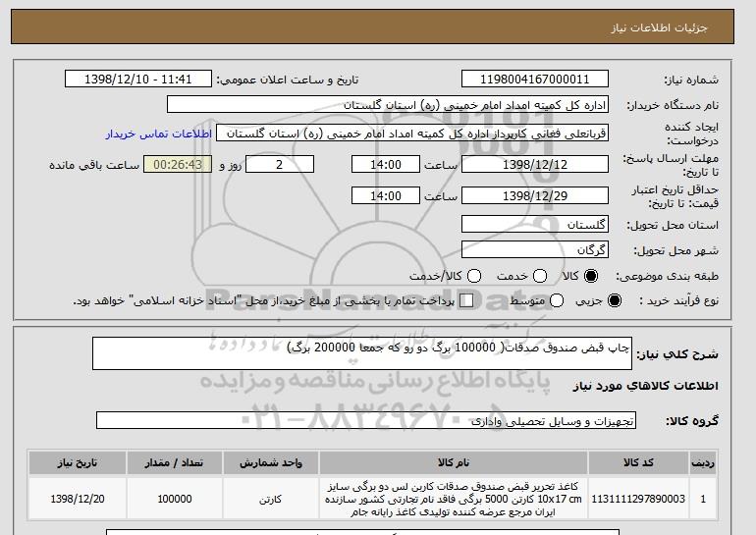
Task: Click the announcement date field 1398/12/10 - 11:41
Action: (x=137, y=80)
